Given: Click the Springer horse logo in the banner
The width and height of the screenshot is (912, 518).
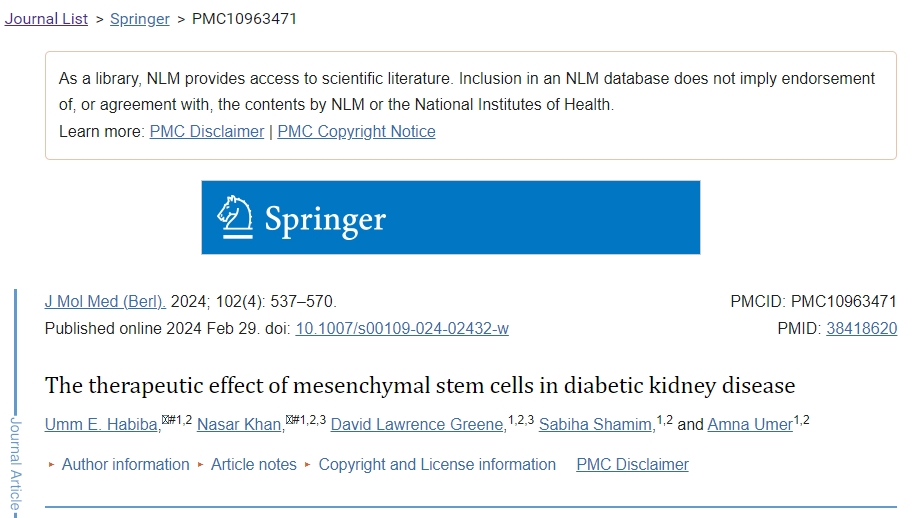Looking at the screenshot, I should pos(235,217).
